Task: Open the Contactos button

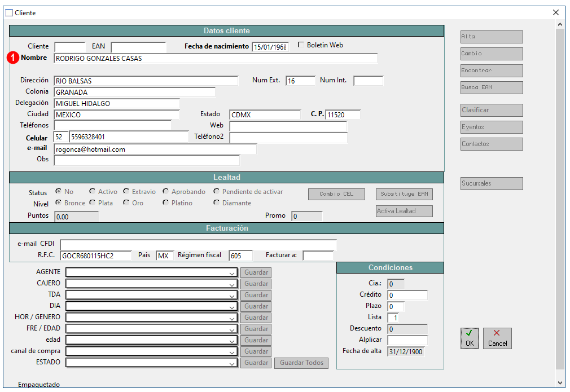Action: [492, 144]
